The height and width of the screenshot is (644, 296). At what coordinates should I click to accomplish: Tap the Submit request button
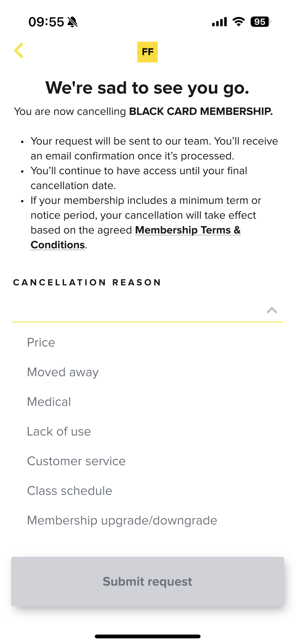click(x=148, y=581)
